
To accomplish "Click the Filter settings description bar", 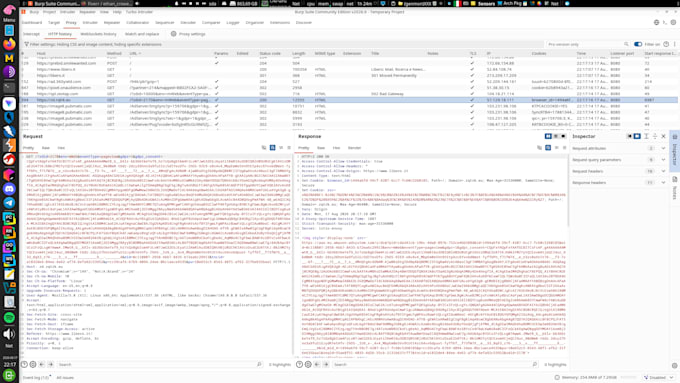I will [282, 44].
